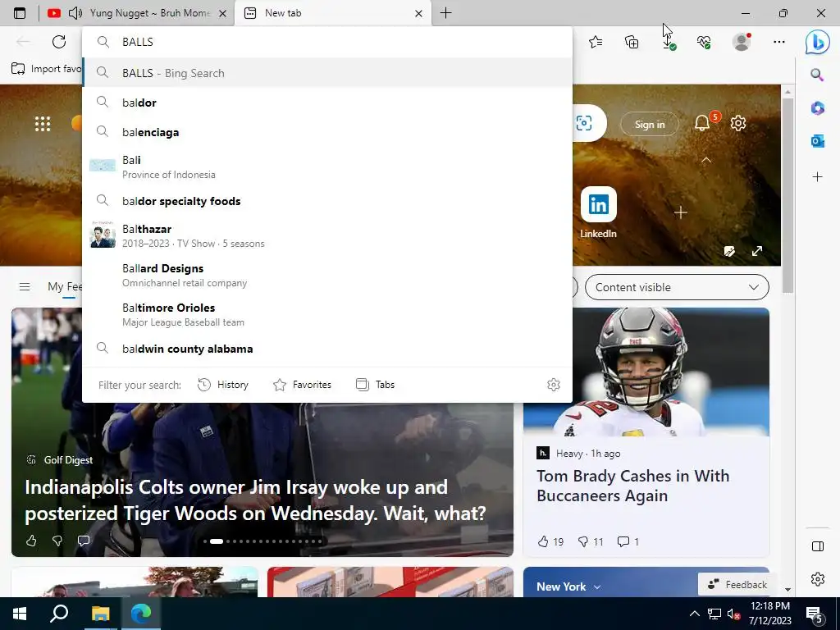Mute the YouTube tab speaker icon
This screenshot has height=630, width=840.
(75, 13)
